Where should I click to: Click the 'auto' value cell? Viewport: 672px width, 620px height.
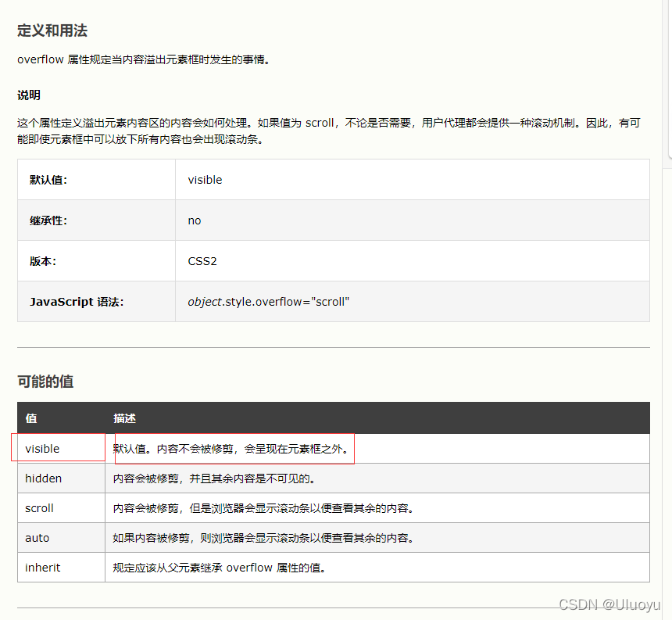[61, 538]
